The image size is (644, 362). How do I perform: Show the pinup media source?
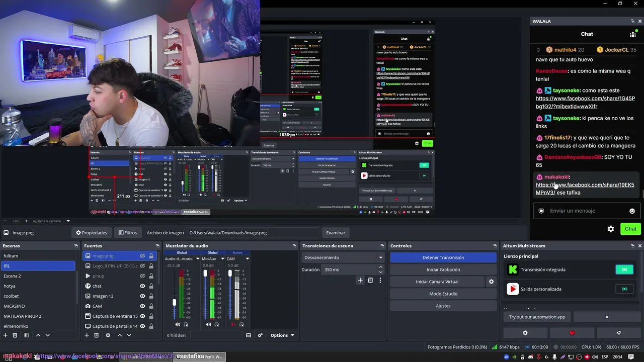pos(142,276)
